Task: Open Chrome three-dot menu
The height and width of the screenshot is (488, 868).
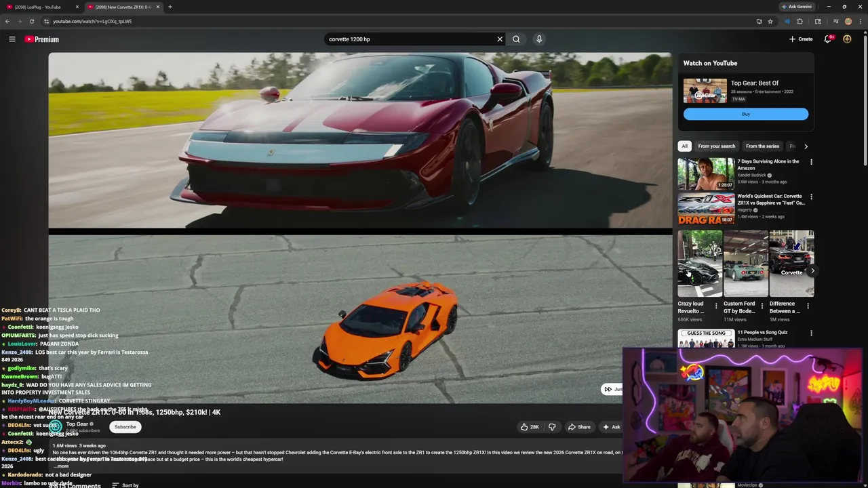Action: 860,21
